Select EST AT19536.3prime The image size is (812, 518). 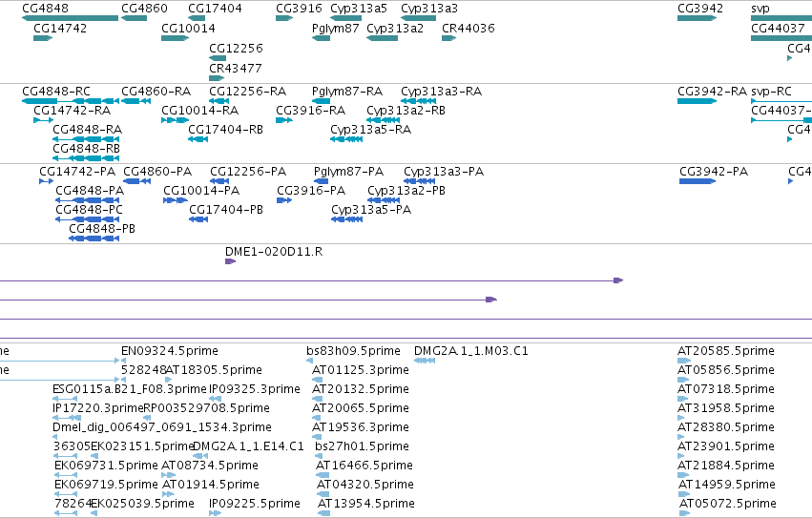point(361,427)
